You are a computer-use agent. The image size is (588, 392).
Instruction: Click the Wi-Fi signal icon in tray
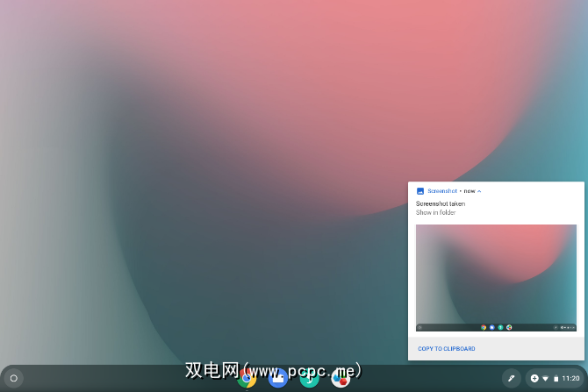[x=546, y=379]
